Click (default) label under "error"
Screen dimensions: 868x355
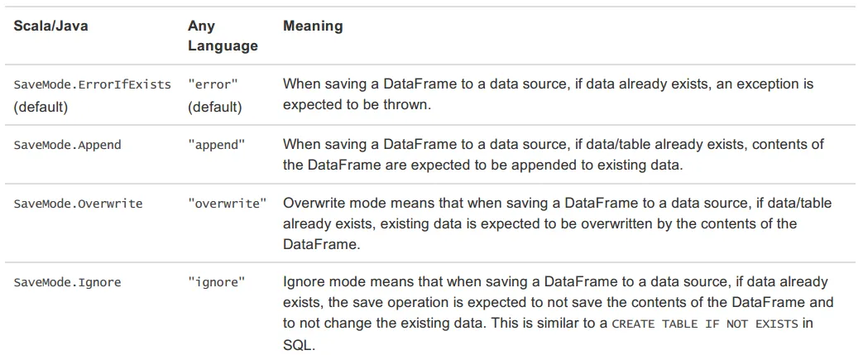215,107
